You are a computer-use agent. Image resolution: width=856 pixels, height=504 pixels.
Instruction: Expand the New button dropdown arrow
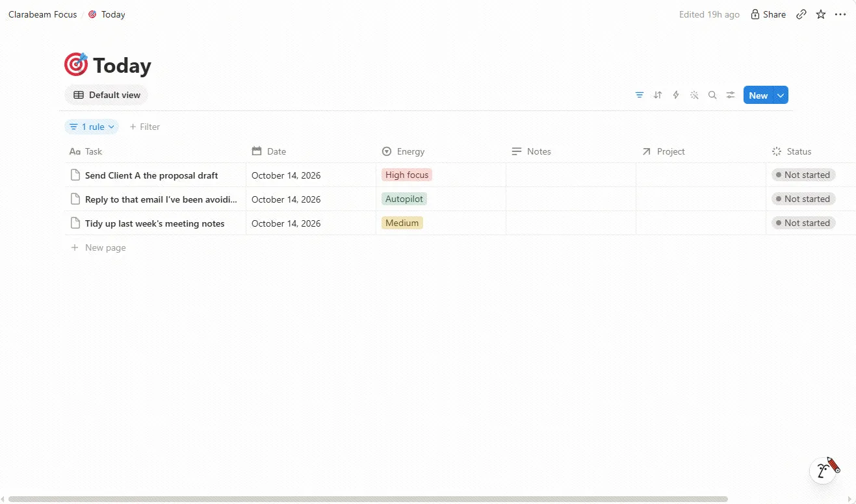781,95
